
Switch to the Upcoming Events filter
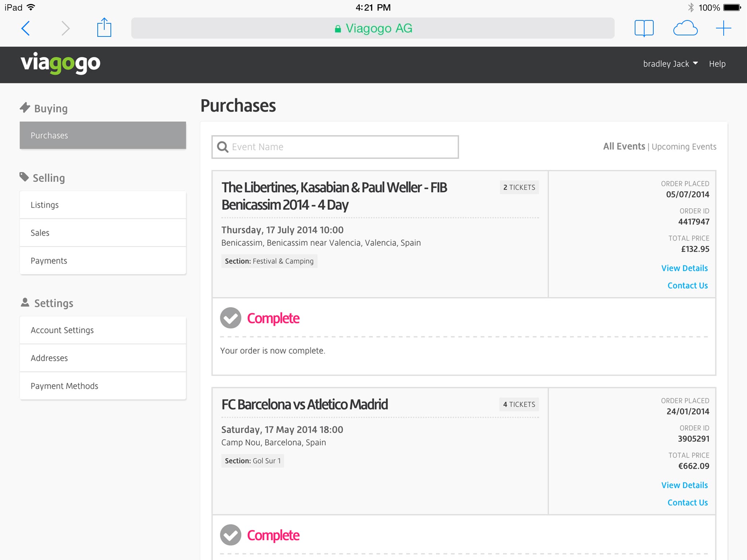click(x=684, y=147)
